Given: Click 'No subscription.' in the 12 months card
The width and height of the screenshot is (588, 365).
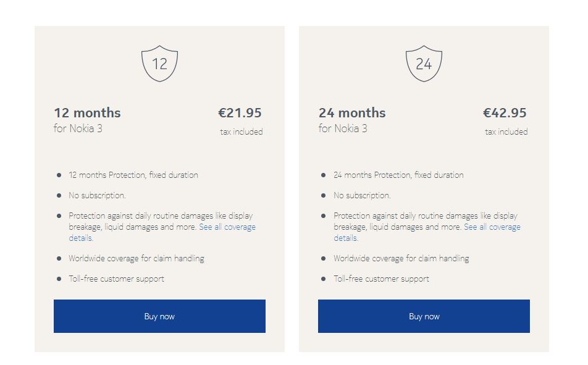Looking at the screenshot, I should pos(97,195).
